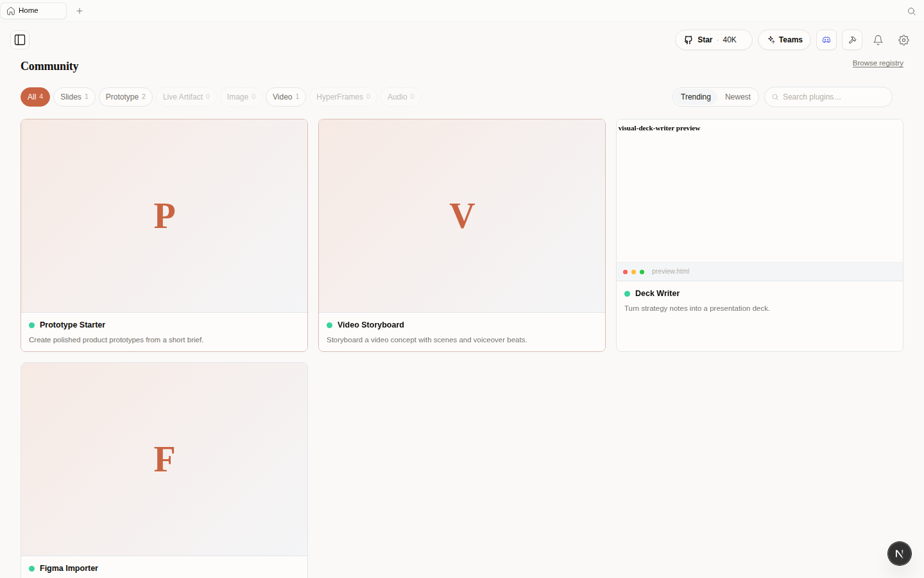Click the round N badge button
Viewport: 924px width, 578px height.
point(900,554)
